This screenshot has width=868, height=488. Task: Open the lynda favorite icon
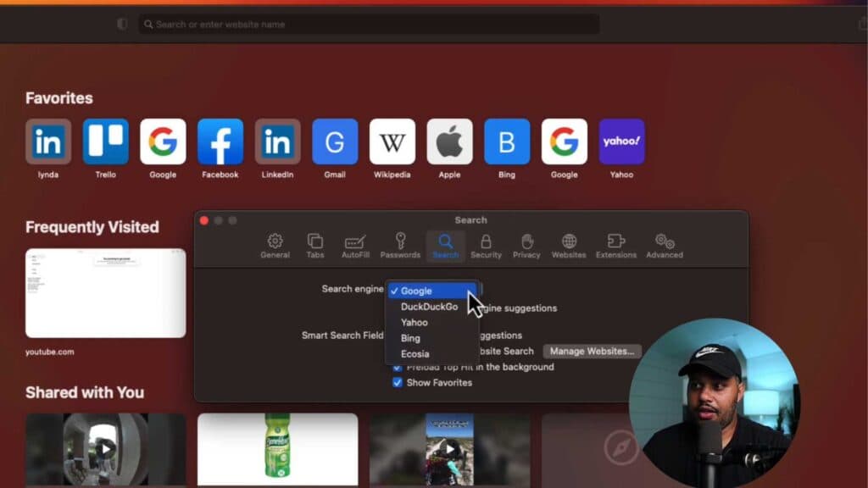point(48,141)
